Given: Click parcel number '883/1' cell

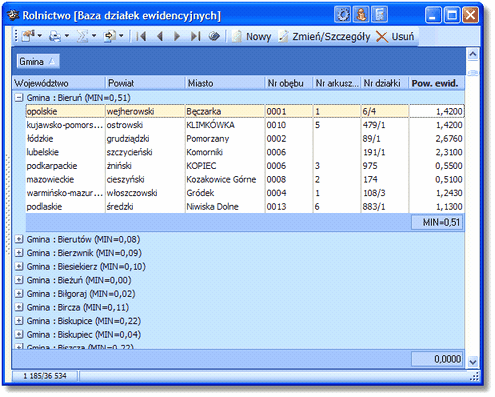Looking at the screenshot, I should point(385,207).
